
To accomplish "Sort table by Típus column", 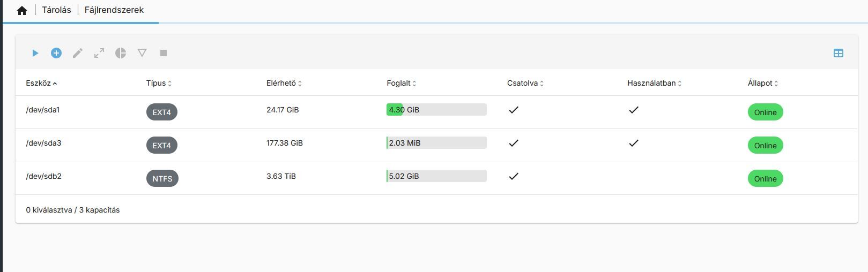I will click(156, 83).
